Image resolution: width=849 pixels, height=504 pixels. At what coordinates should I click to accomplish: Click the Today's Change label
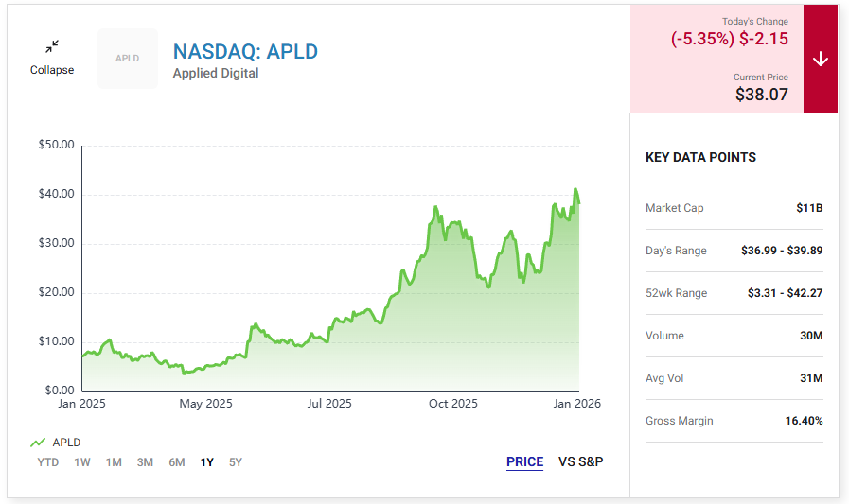754,21
